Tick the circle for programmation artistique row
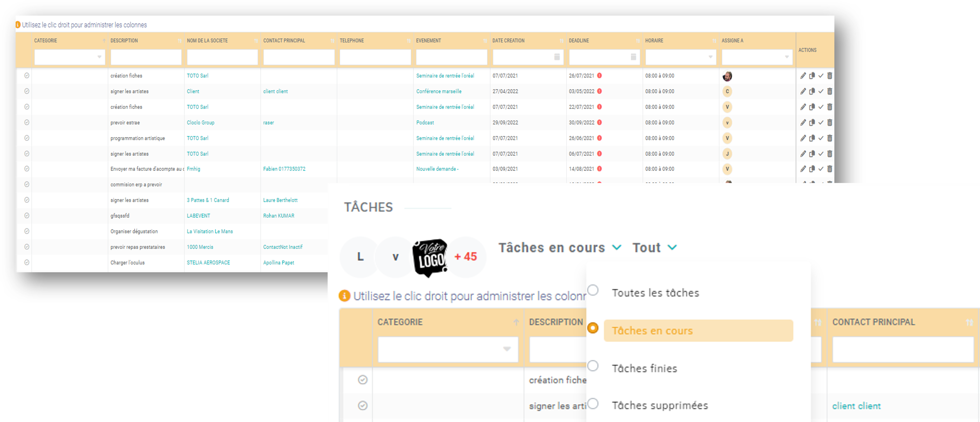 point(27,138)
